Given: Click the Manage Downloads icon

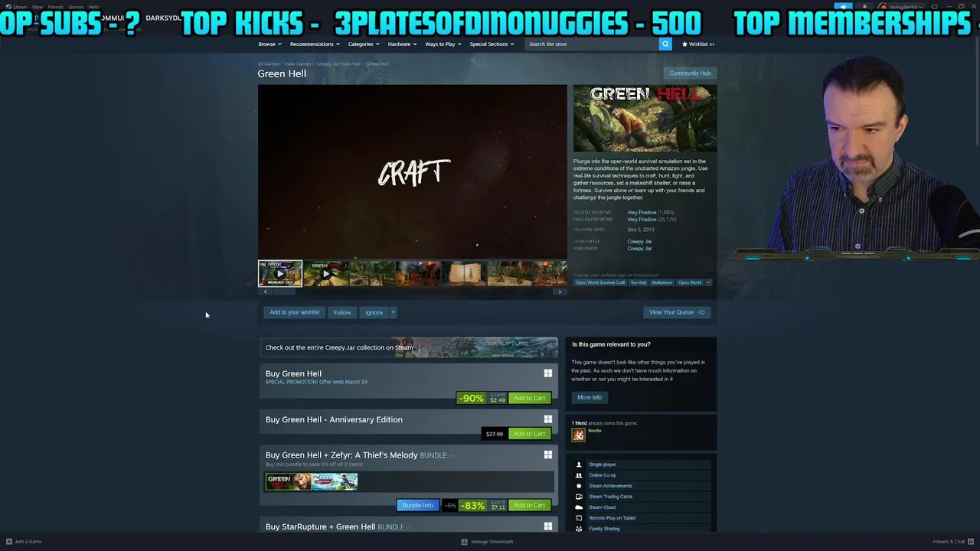Looking at the screenshot, I should pyautogui.click(x=464, y=542).
